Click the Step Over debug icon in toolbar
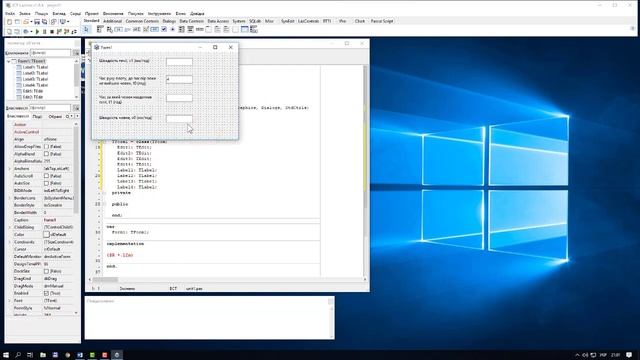The width and height of the screenshot is (640, 360). (x=67, y=31)
